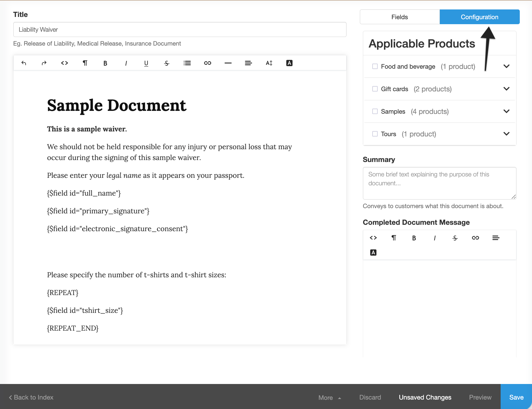
Task: Italicize text in Completed Document Message toolbar
Action: click(x=435, y=238)
